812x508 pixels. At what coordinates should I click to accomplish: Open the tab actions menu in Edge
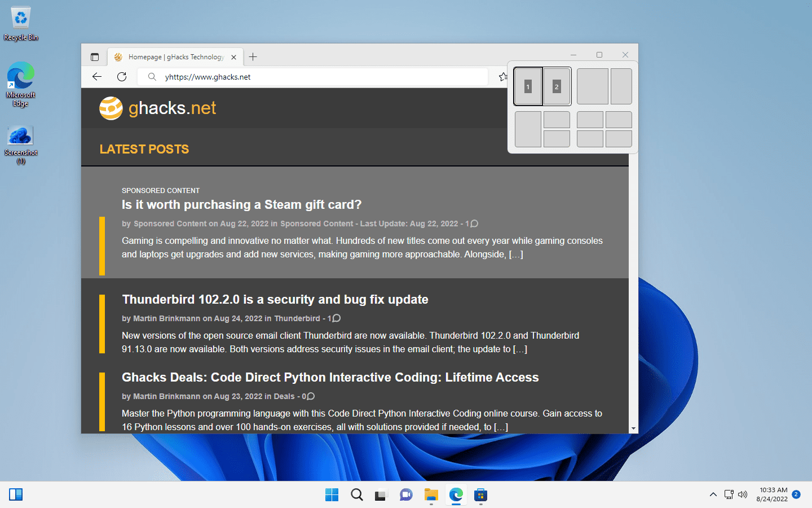(x=95, y=56)
